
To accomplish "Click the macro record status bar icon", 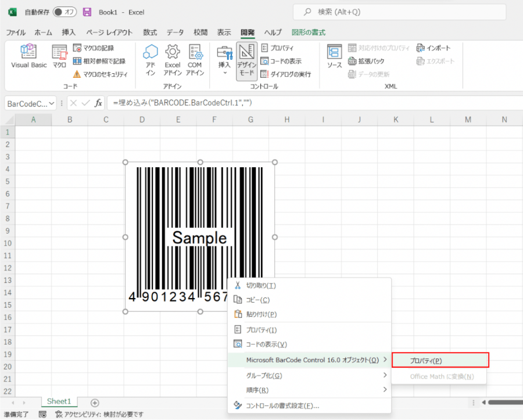I will click(42, 414).
